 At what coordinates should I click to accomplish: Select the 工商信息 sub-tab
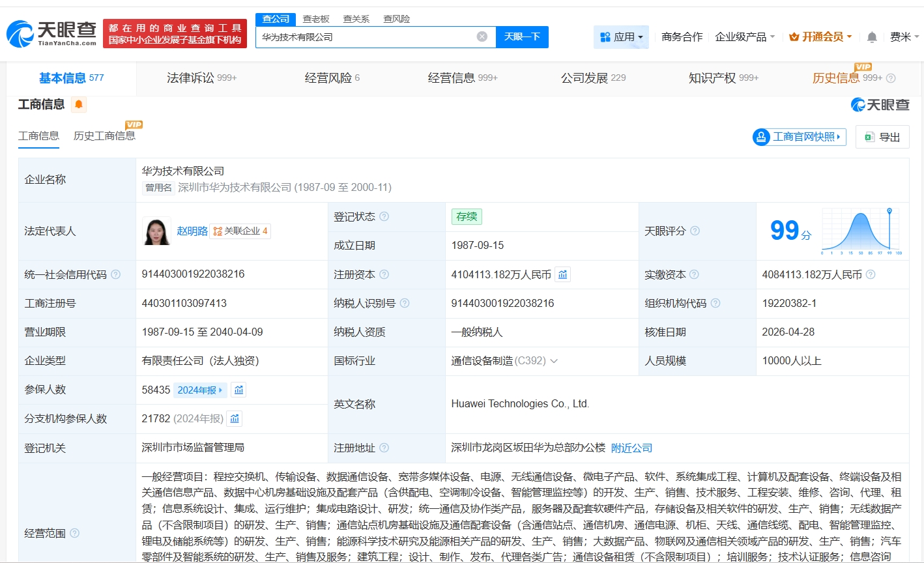[38, 136]
